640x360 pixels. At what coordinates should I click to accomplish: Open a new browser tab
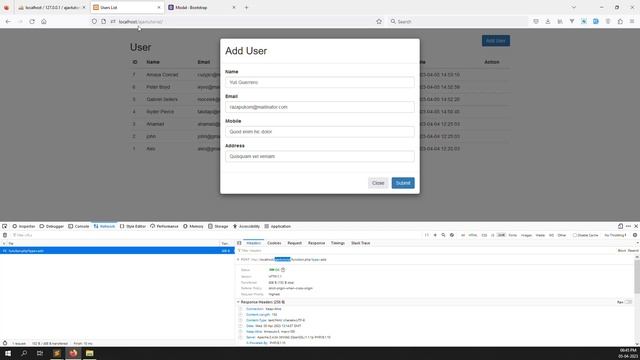pyautogui.click(x=246, y=7)
